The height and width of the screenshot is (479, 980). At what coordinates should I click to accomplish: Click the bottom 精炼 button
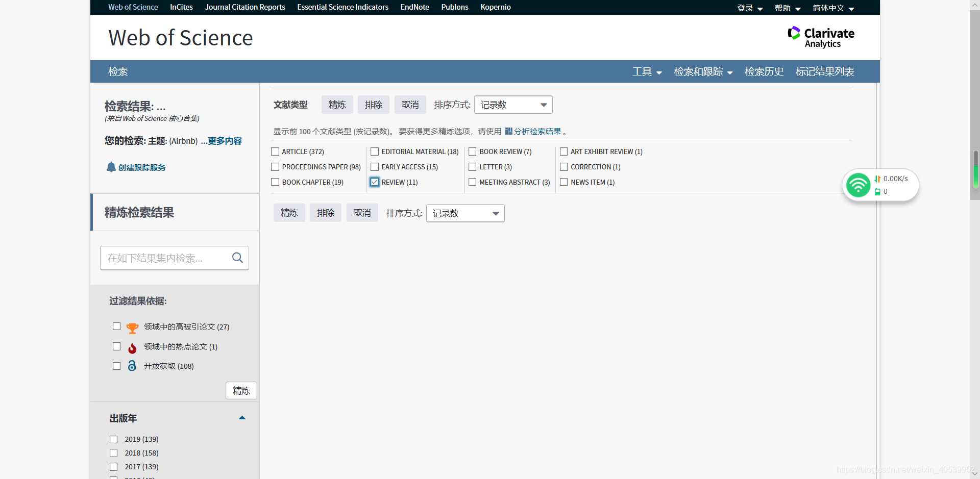(x=289, y=213)
